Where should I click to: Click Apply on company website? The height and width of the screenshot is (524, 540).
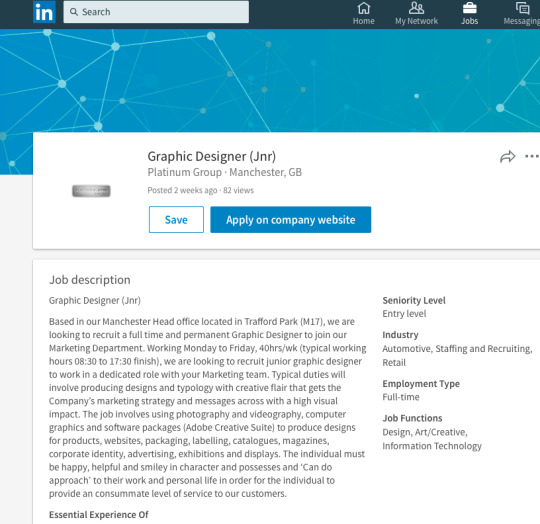tap(291, 220)
